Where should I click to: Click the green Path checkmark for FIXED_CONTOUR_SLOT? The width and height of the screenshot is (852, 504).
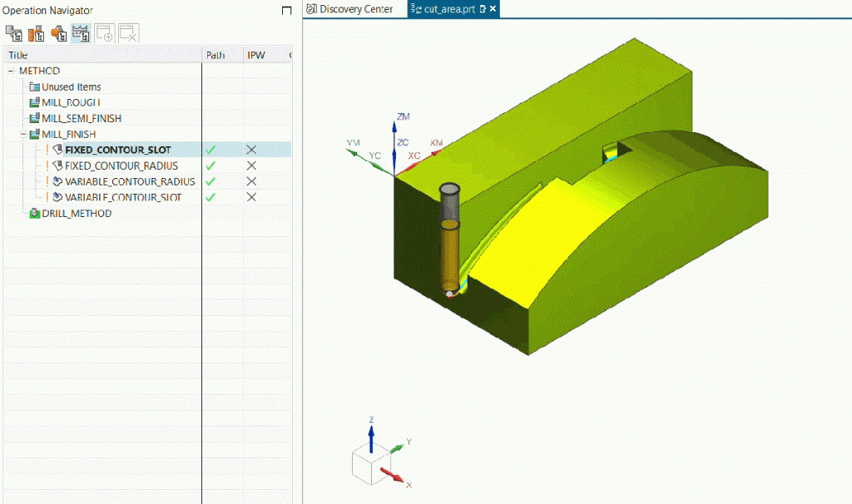(x=211, y=149)
